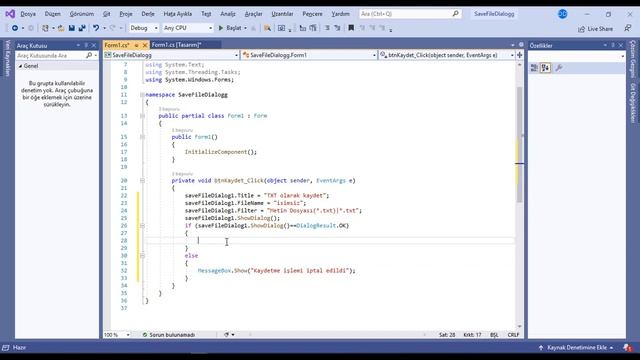Click the feedback person icon
The image size is (640, 360).
coord(627,28)
